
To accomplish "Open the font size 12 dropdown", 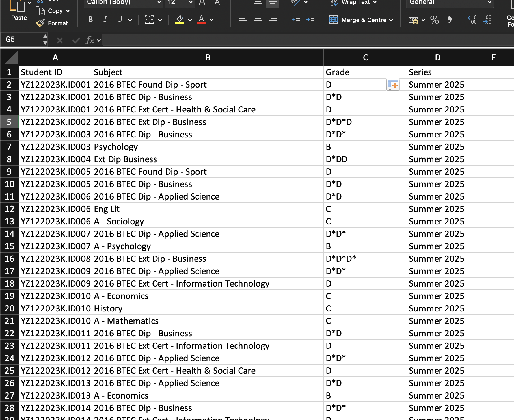I will 180,3.
